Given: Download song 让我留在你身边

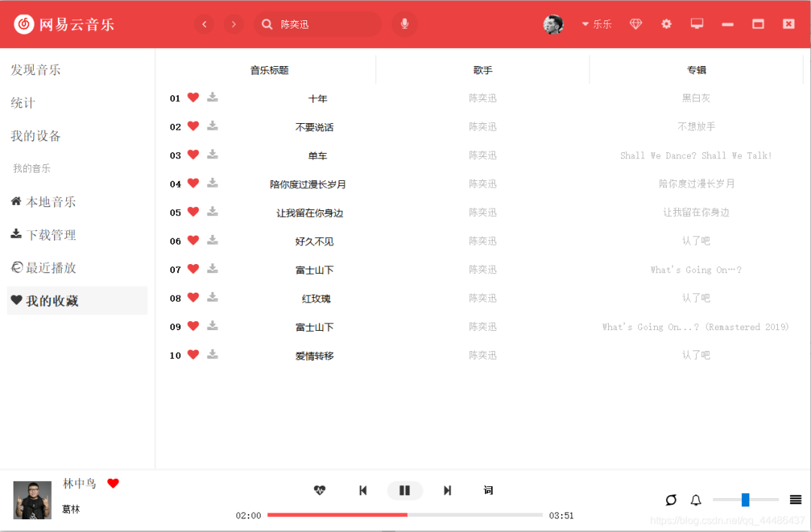Looking at the screenshot, I should 213,212.
